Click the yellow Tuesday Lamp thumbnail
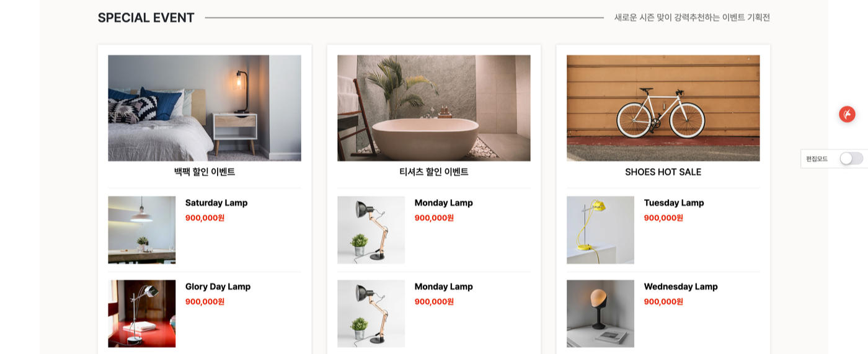 (601, 230)
